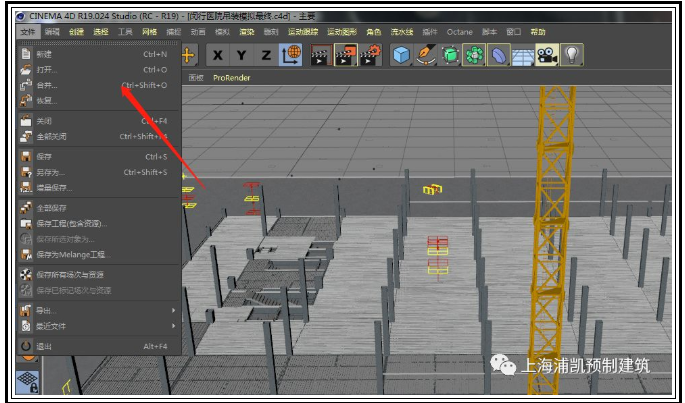Select the Move tool in toolbar
Screen dimensions: 685x403
[x=188, y=55]
